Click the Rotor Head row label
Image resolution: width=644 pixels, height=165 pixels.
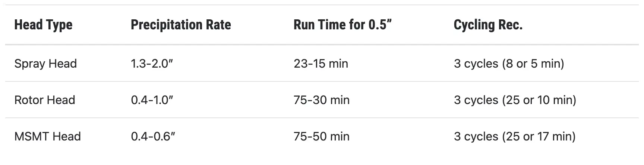45,100
